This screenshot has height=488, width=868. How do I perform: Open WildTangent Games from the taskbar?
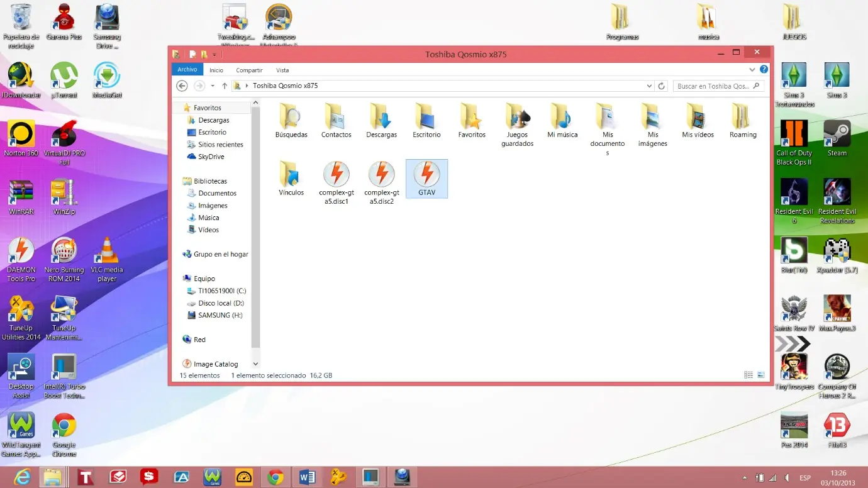tap(212, 477)
